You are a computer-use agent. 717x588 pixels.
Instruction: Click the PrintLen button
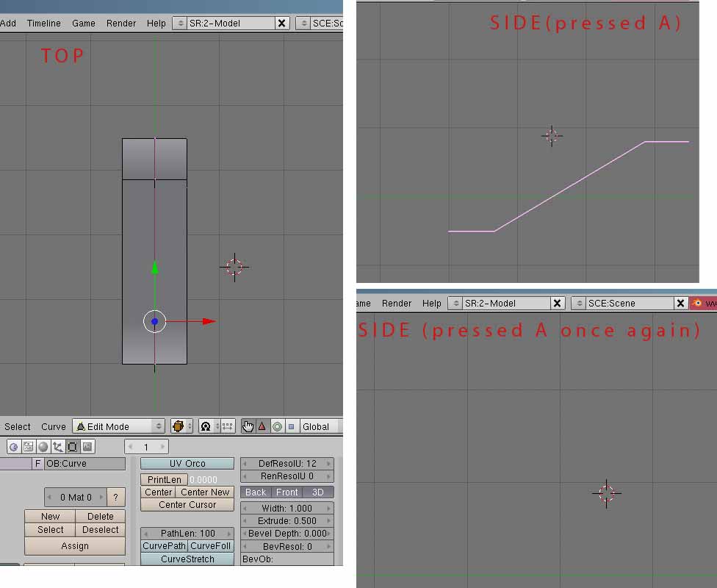(164, 479)
